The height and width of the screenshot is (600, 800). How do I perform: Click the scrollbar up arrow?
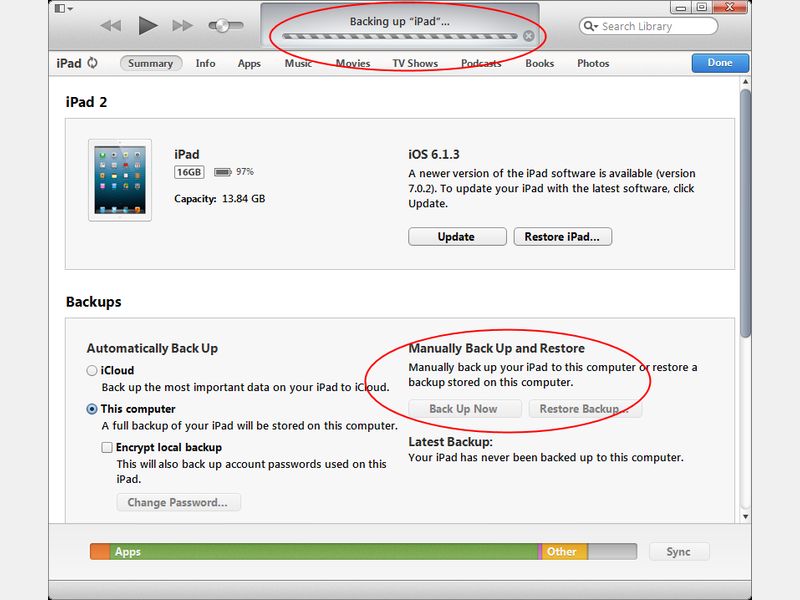(745, 82)
